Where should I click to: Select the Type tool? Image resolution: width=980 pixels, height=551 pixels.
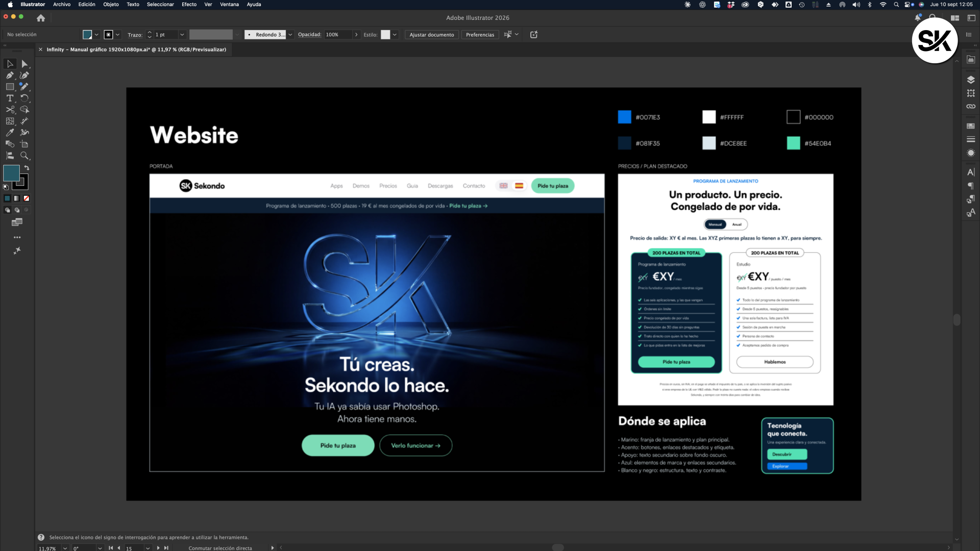10,98
